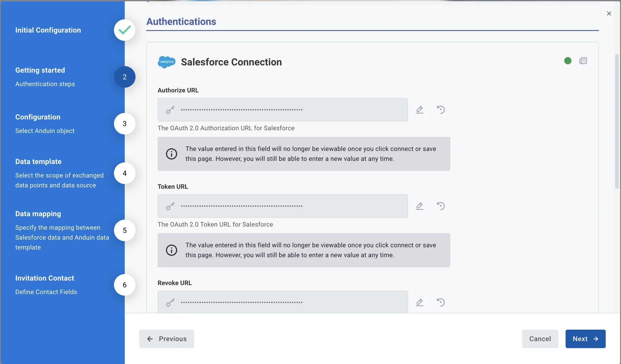Click 'The OAuth 2.0 Token URL for Salesforce' text
The height and width of the screenshot is (364, 621).
[215, 224]
